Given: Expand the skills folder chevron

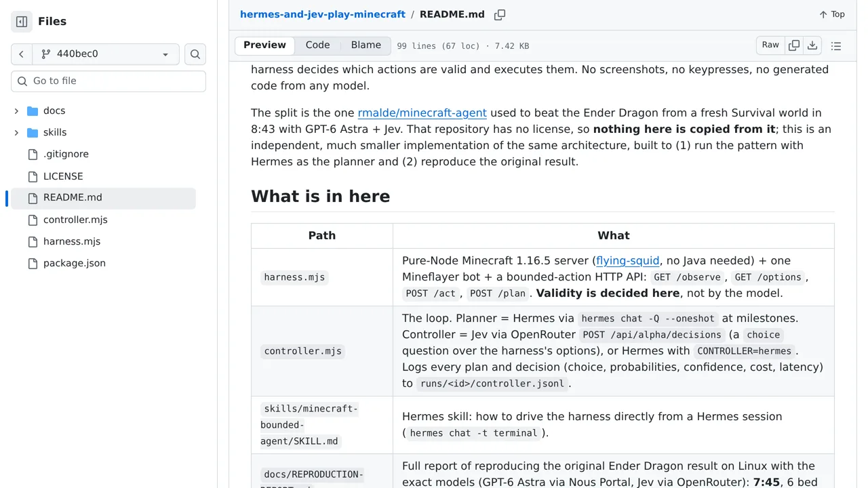Looking at the screenshot, I should (x=16, y=132).
